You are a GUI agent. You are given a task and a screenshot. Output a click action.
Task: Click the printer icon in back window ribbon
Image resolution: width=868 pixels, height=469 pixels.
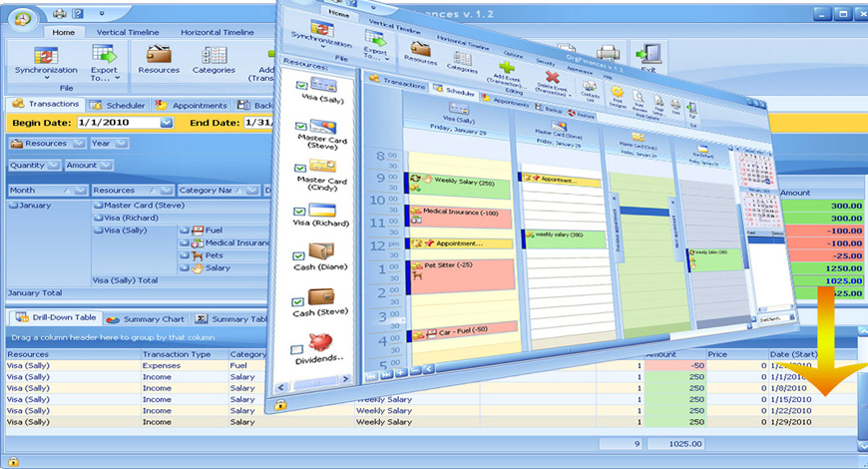point(608,54)
